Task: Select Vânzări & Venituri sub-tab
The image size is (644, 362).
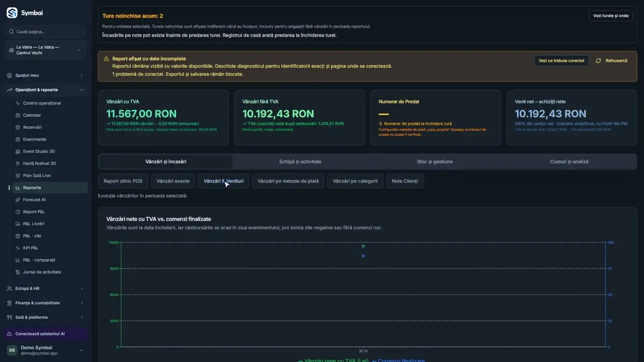Action: (223, 181)
